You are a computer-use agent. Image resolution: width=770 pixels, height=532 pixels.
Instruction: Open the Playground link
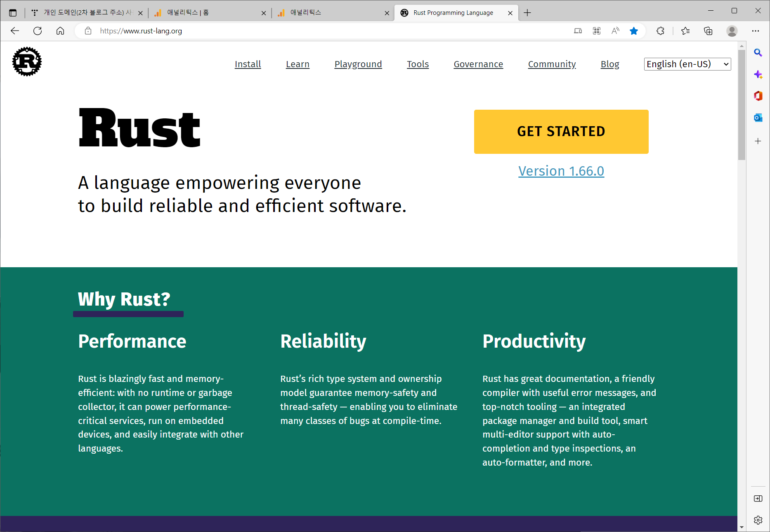pyautogui.click(x=358, y=64)
